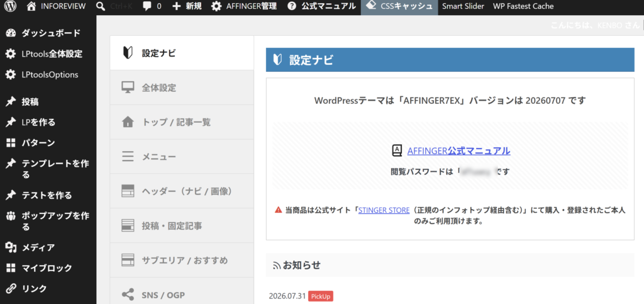Click the book icon beside AFFINGER公式マニュアル

(397, 151)
